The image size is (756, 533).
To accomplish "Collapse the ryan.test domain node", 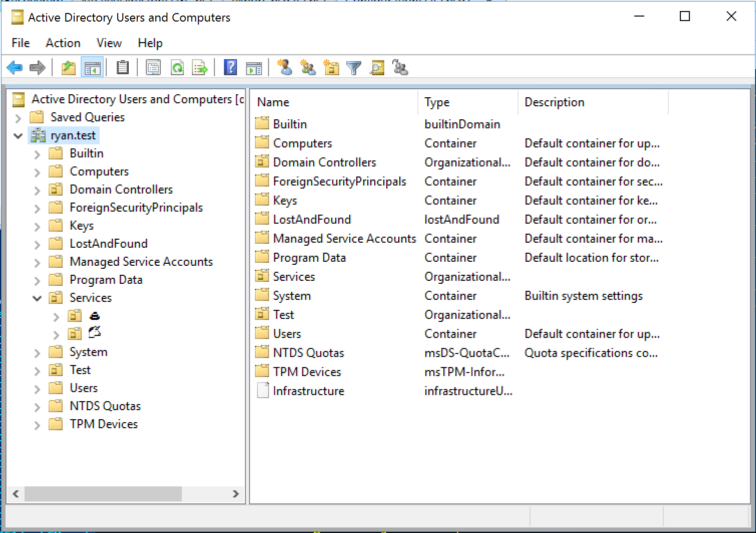I will (19, 136).
